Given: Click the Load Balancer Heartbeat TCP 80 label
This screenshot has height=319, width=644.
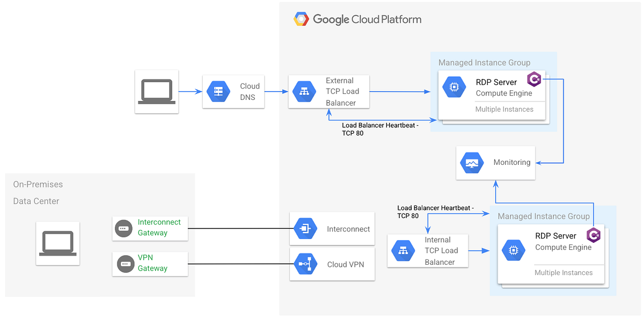Looking at the screenshot, I should point(380,129).
